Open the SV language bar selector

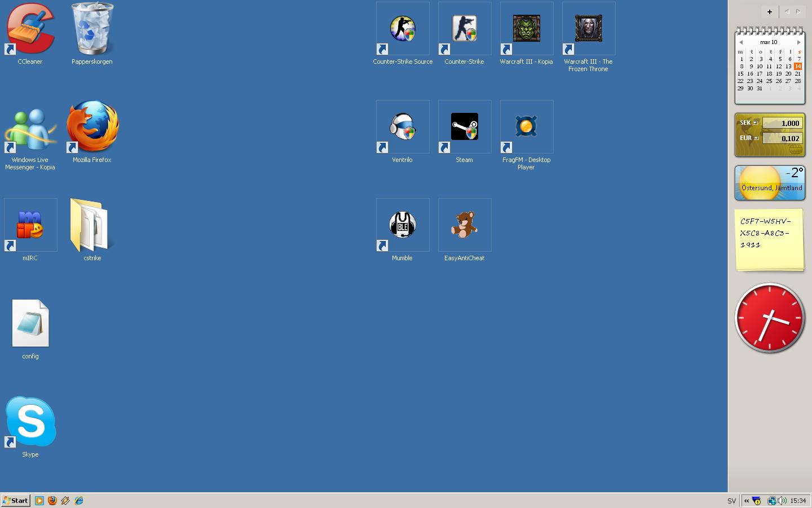(731, 501)
